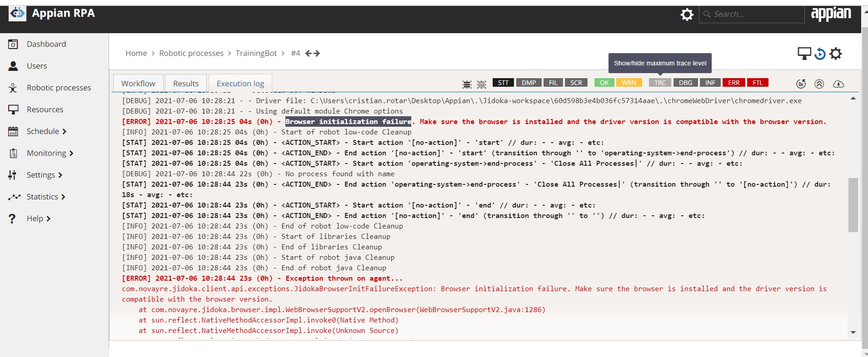
Task: Click the Schedule calendar icon
Action: pyautogui.click(x=13, y=131)
